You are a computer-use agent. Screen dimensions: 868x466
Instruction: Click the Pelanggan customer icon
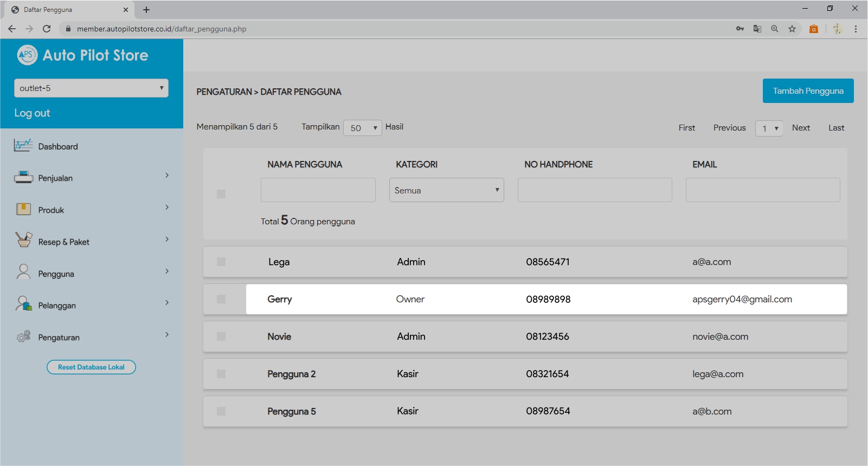[23, 304]
